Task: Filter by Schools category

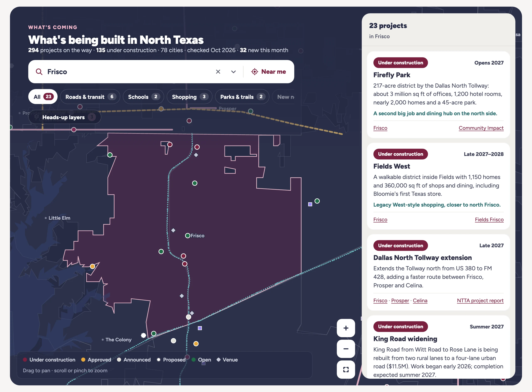Action: coord(143,97)
